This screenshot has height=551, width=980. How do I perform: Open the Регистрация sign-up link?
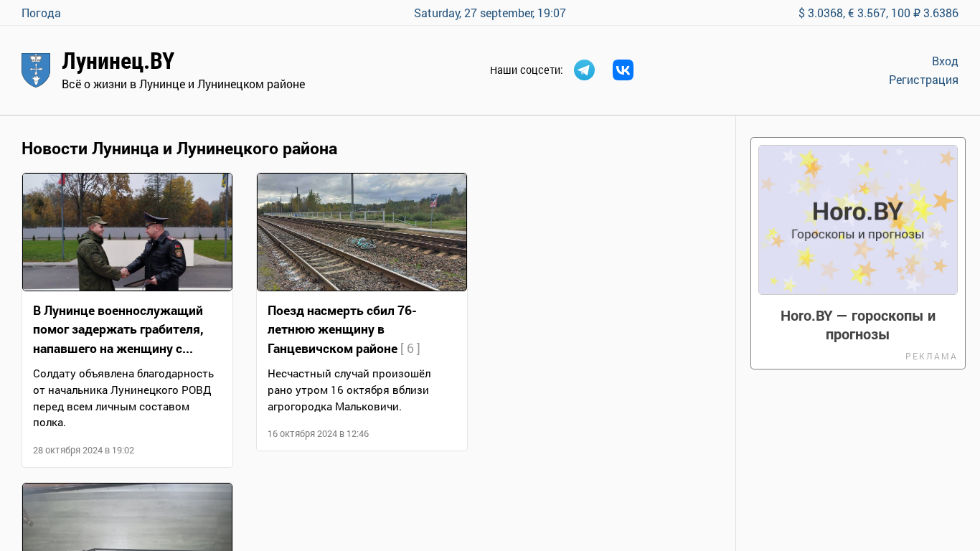pos(923,80)
